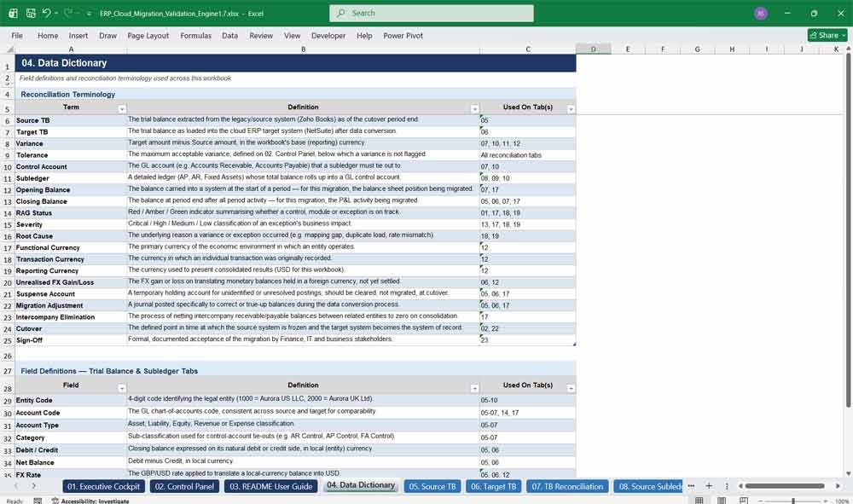Viewport: 853px width, 504px height.
Task: Click the Undo arrow icon
Action: pos(46,13)
